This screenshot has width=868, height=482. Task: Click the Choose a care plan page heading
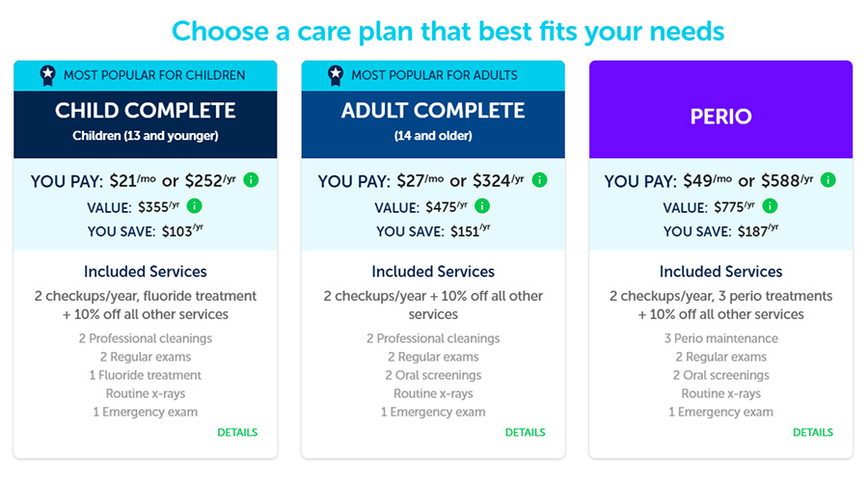pos(448,32)
